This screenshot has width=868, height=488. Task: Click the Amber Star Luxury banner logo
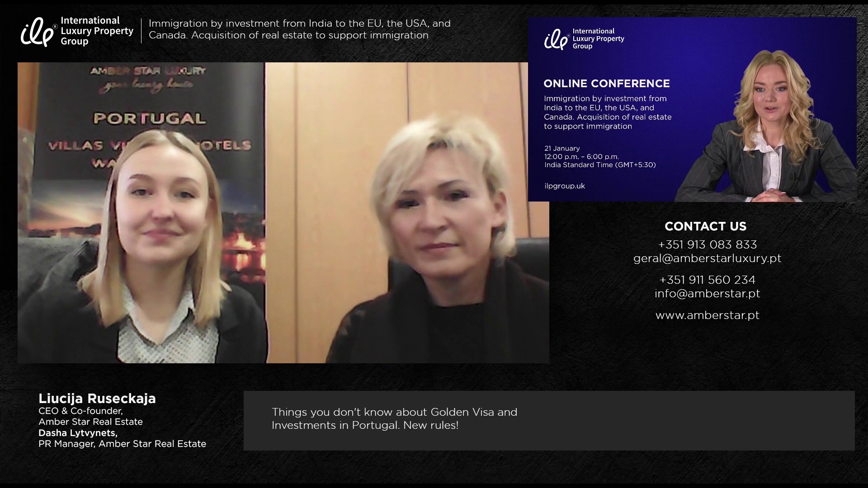(x=148, y=77)
